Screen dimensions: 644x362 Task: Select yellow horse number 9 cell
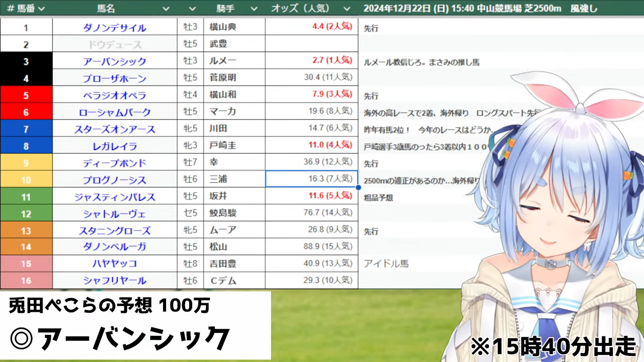point(26,163)
